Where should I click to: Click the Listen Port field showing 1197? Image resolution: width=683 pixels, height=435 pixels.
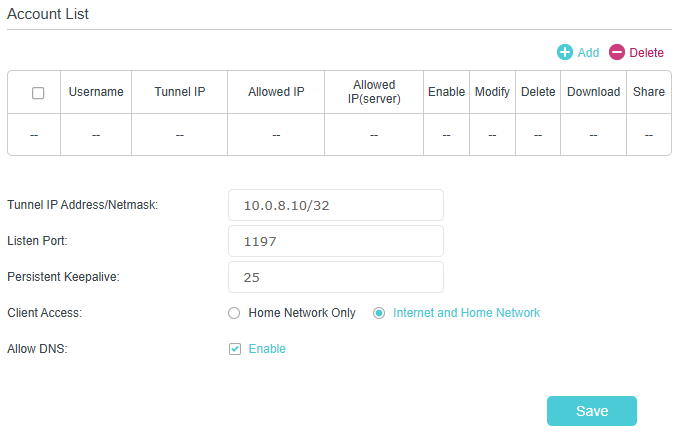coord(336,241)
